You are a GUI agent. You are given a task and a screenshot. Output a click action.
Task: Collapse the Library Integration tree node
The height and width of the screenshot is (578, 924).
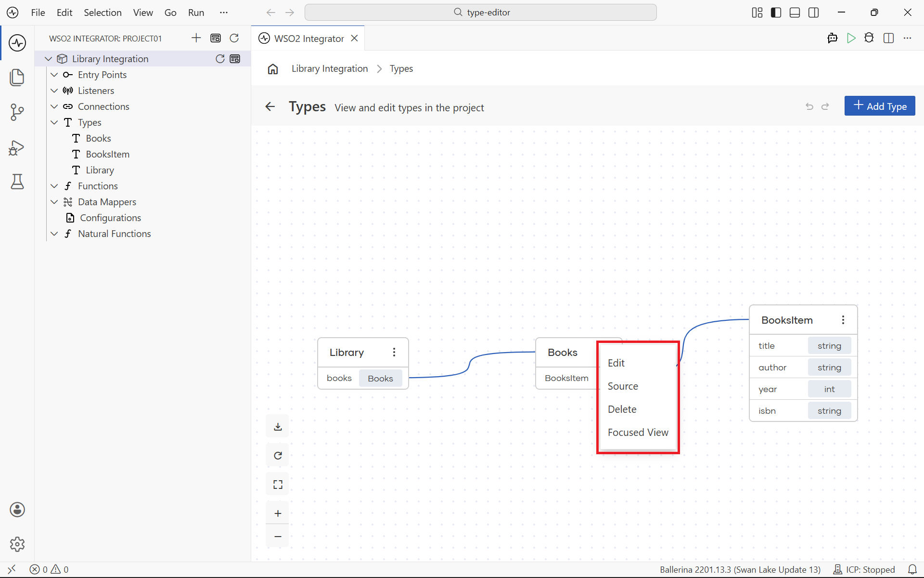tap(48, 59)
